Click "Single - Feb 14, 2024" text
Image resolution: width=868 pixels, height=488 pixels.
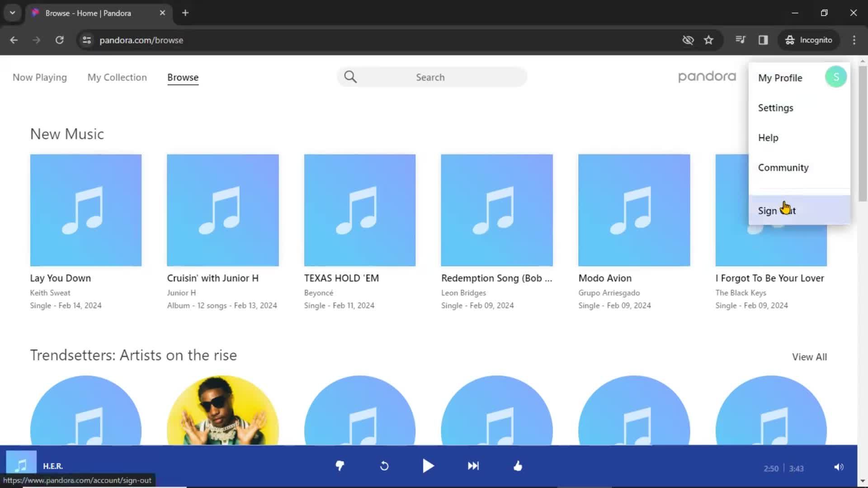click(66, 305)
